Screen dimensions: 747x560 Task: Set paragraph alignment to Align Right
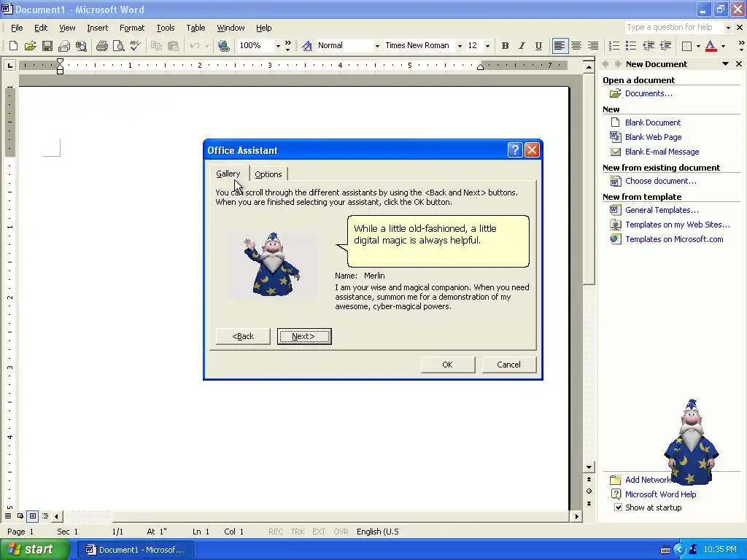tap(593, 46)
